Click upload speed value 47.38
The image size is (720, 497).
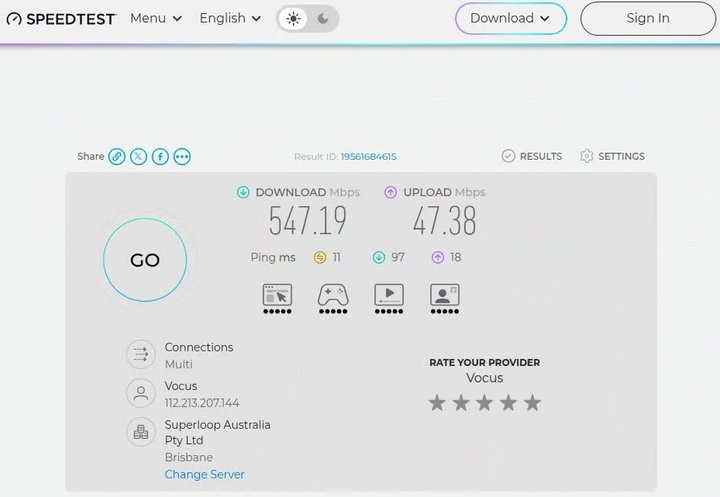444,221
